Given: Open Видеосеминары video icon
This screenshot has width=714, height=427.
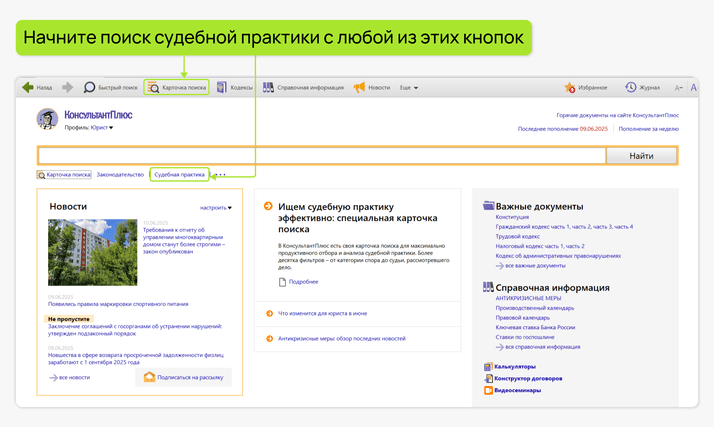Looking at the screenshot, I should pos(488,390).
